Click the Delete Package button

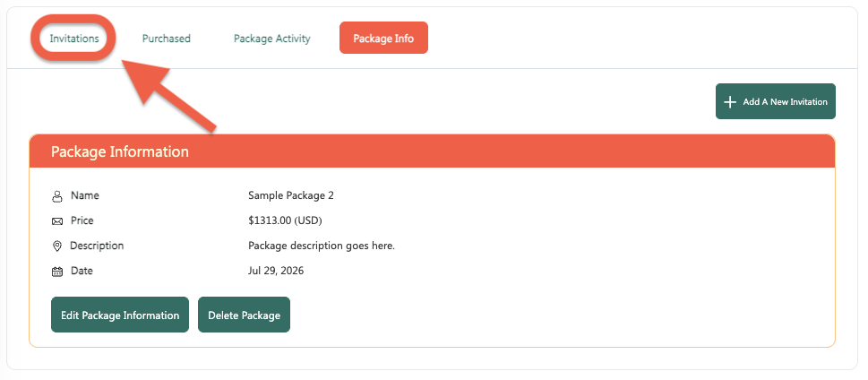[x=245, y=315]
